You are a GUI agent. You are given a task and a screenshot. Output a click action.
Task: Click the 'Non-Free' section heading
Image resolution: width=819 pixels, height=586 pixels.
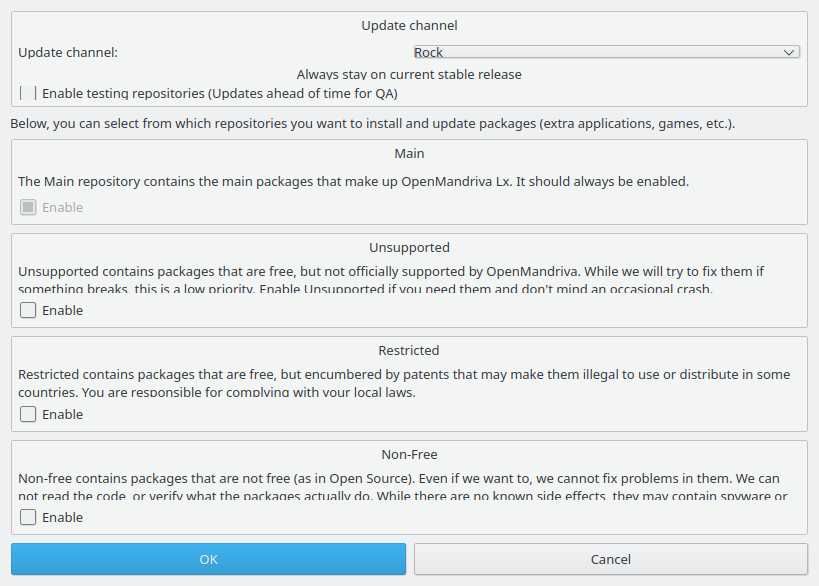(410, 454)
